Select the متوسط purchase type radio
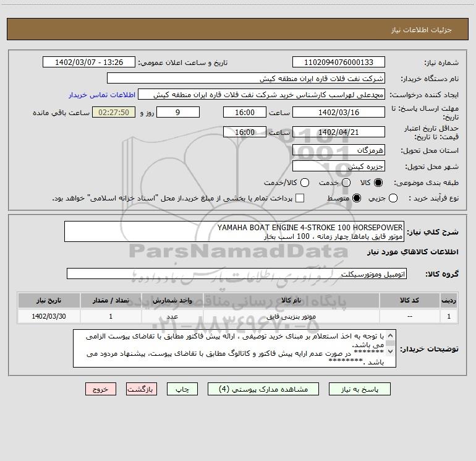The height and width of the screenshot is (461, 476). coord(357,198)
